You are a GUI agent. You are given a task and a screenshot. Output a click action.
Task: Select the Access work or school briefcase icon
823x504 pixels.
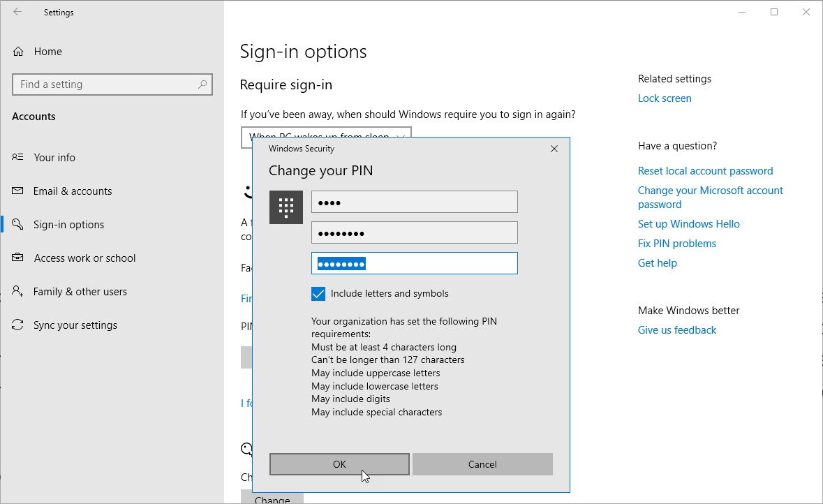tap(18, 258)
